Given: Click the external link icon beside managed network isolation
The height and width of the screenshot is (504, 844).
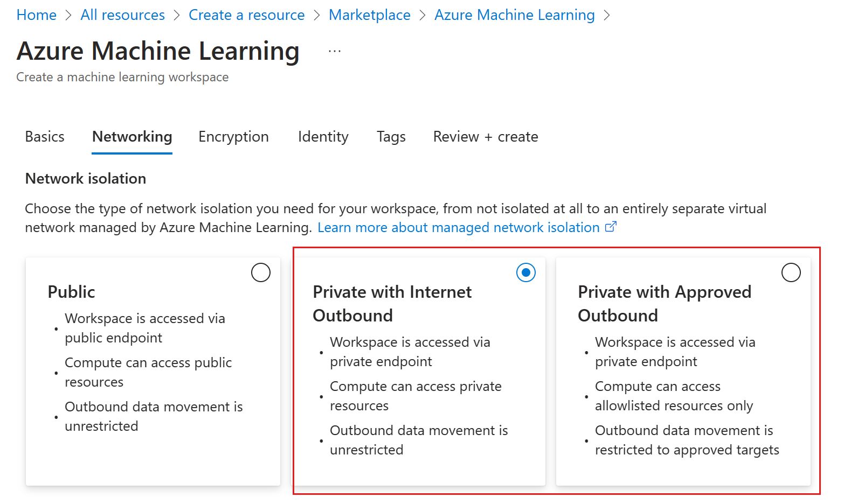Looking at the screenshot, I should (611, 227).
